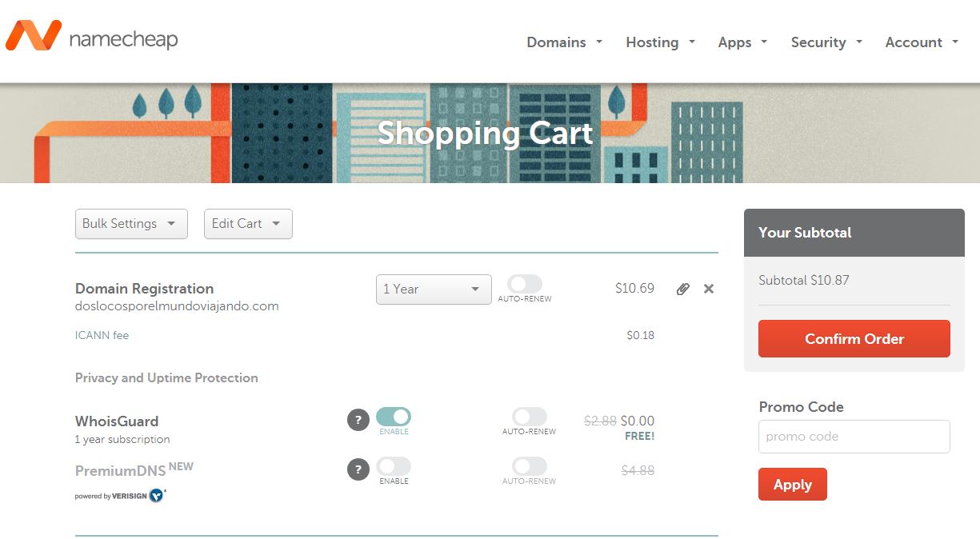
Task: Open WhoisGuard help question mark icon
Action: click(x=358, y=420)
